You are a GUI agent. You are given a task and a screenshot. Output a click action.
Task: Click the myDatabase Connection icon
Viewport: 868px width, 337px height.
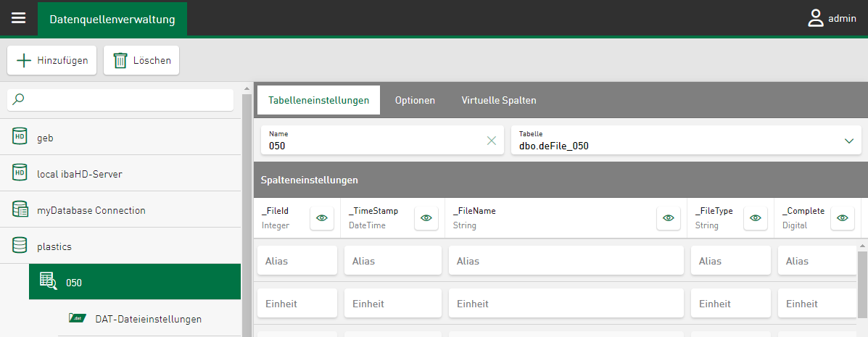20,209
